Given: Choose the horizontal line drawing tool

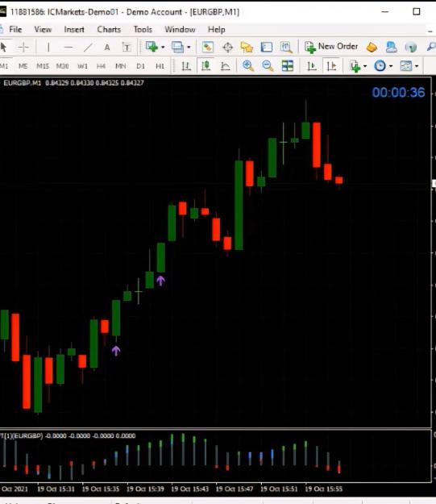Looking at the screenshot, I should tap(69, 48).
